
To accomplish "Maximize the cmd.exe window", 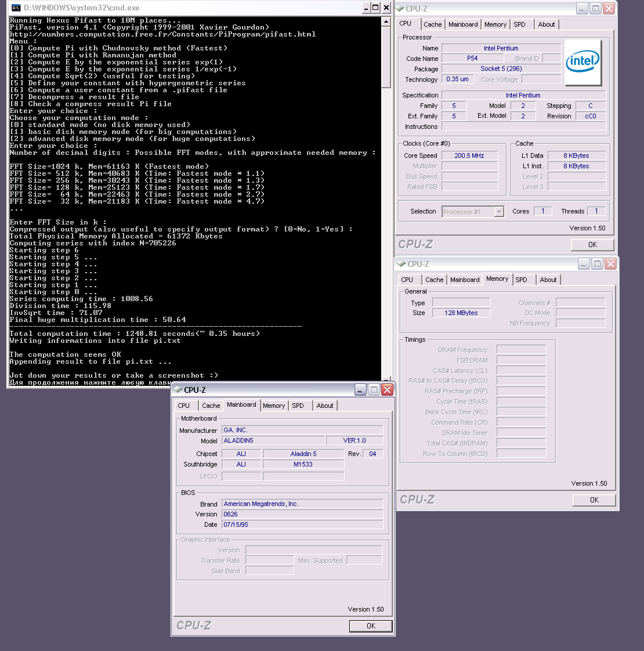I will [376, 8].
